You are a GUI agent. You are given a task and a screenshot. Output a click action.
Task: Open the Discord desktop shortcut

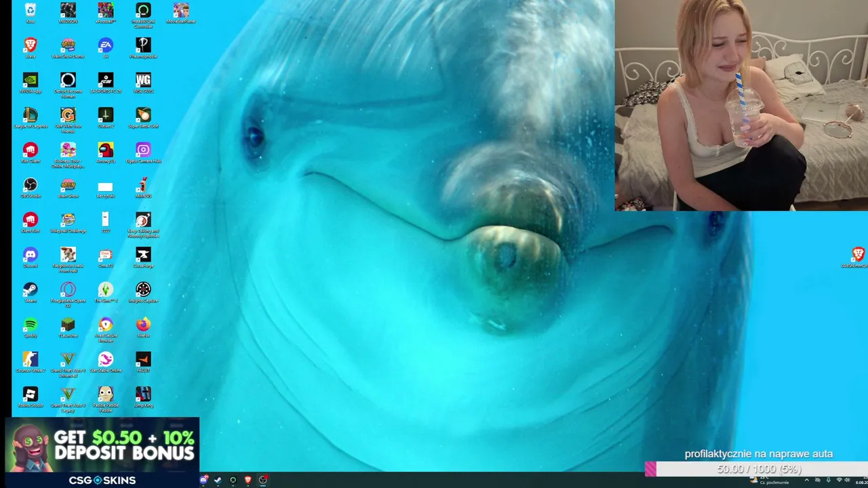[x=30, y=258]
